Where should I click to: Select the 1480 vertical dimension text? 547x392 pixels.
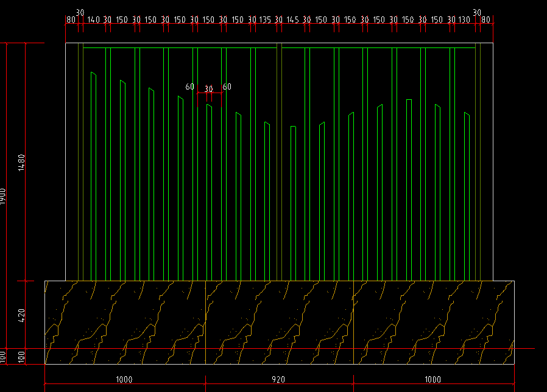pyautogui.click(x=21, y=163)
